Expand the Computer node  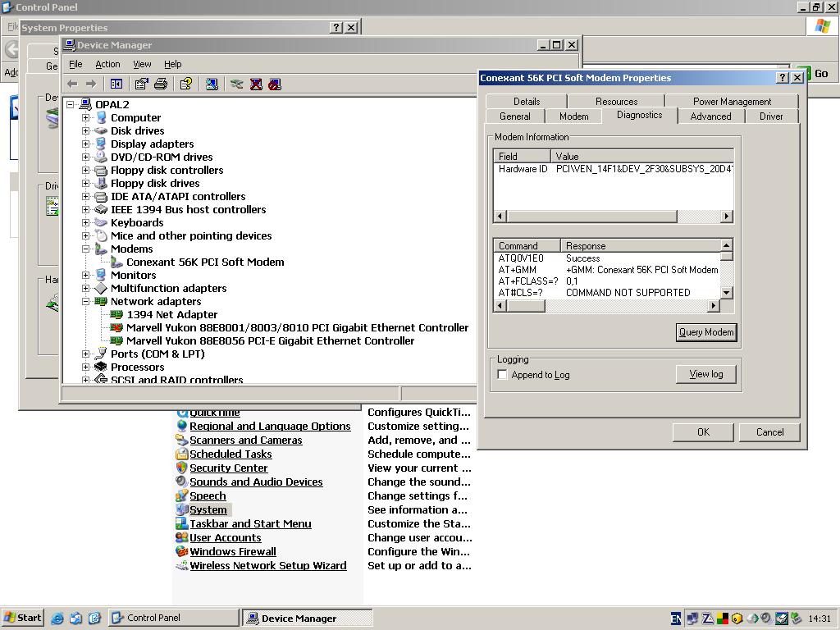click(x=85, y=117)
